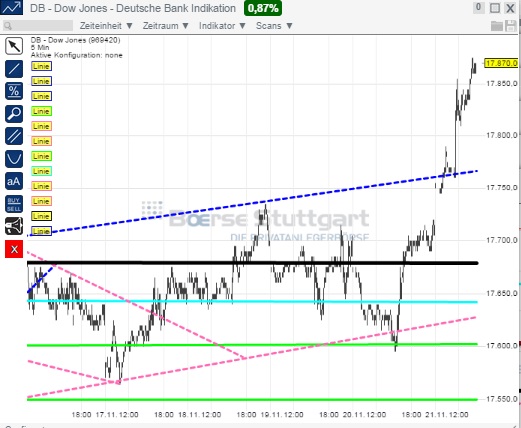Click the 0 counter button in title bar
Screen dimensions: 521x428
click(x=479, y=7)
